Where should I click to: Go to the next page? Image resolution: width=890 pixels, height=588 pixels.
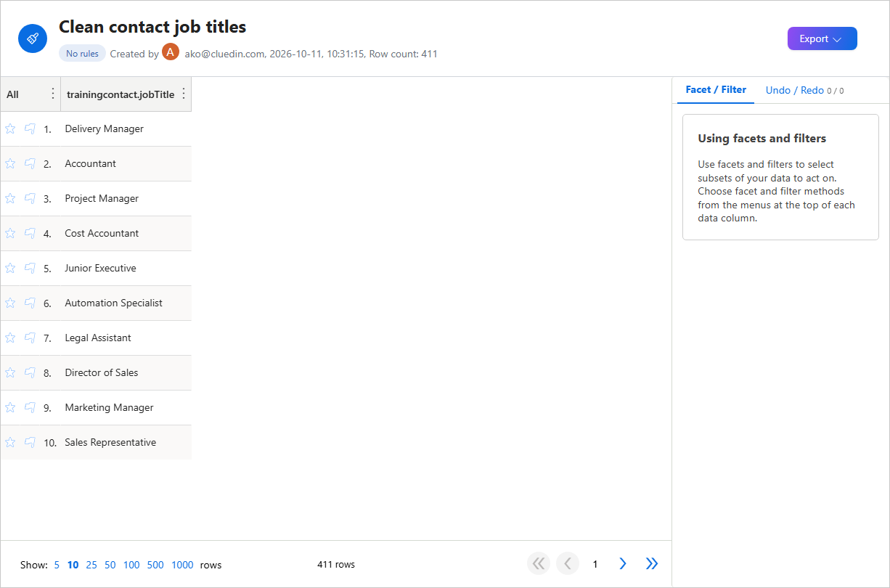coord(623,564)
